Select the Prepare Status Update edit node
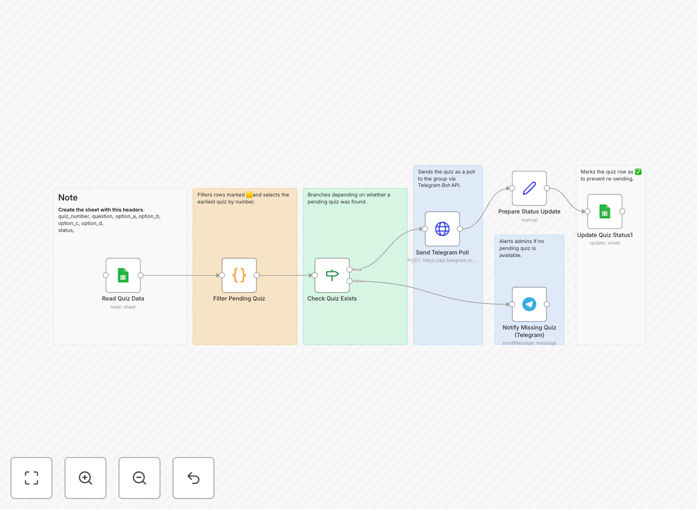697x509 pixels. (529, 188)
